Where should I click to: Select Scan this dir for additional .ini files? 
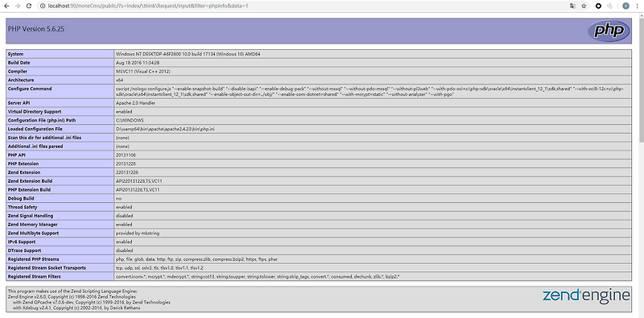click(44, 138)
